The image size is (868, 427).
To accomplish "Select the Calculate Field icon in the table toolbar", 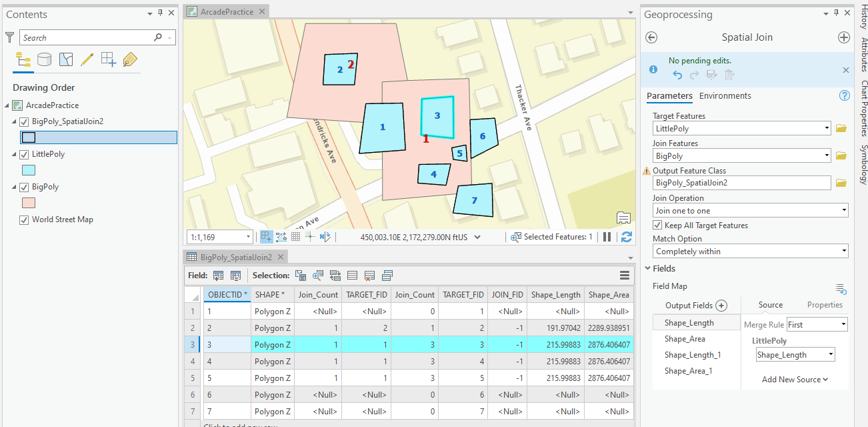I will pos(235,275).
